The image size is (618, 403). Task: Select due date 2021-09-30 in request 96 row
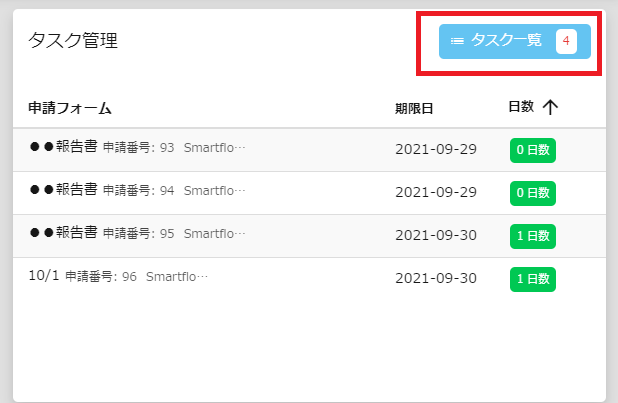436,278
